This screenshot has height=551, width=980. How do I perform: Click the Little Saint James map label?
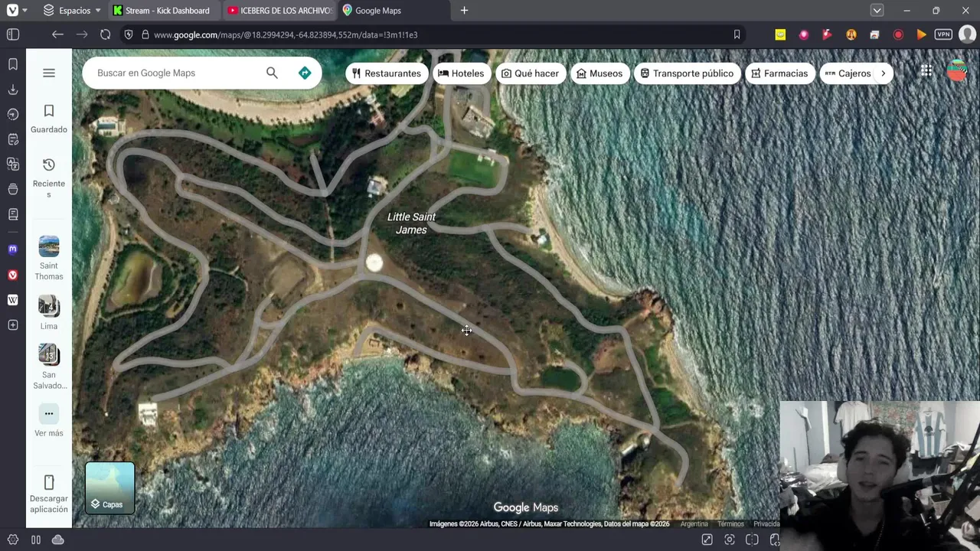coord(411,223)
